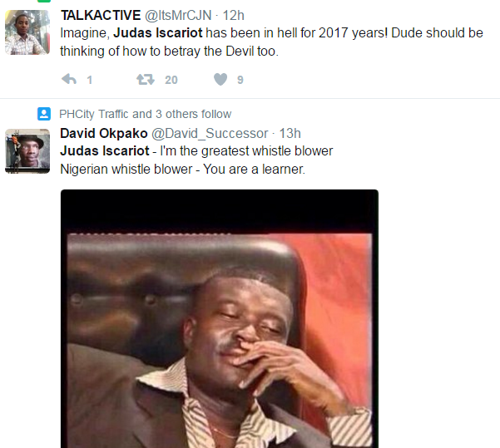This screenshot has width=500, height=448.
Task: Open the tweet via its 12h timestamp
Action: pos(233,15)
